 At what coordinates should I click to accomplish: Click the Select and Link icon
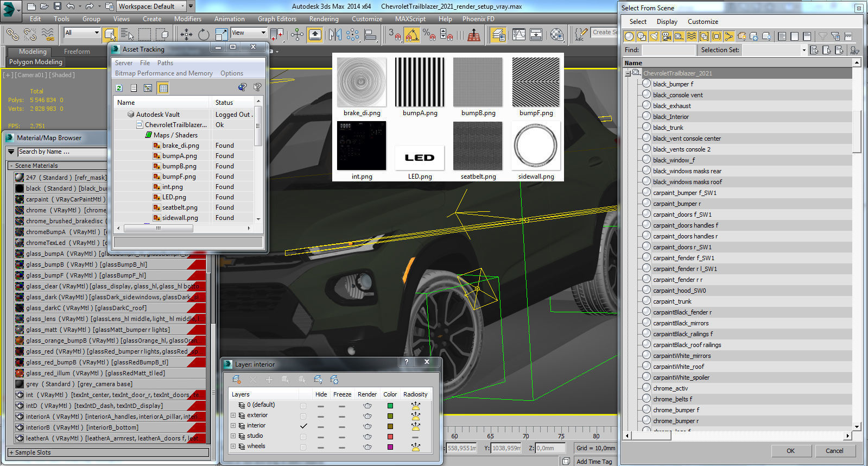tap(12, 35)
